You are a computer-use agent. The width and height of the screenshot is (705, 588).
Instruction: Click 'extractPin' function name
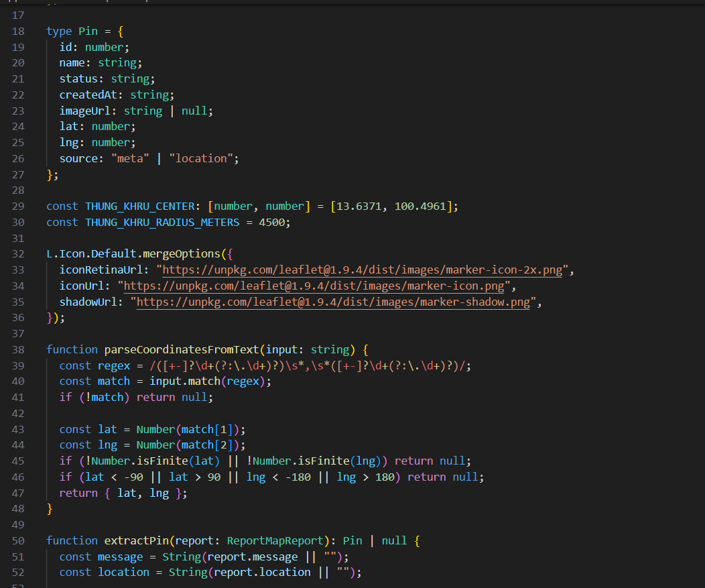pyautogui.click(x=137, y=541)
